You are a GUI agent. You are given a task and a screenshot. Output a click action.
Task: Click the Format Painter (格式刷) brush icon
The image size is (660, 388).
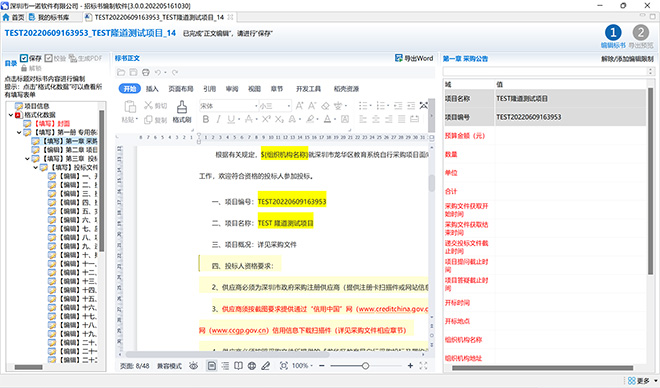(x=182, y=107)
